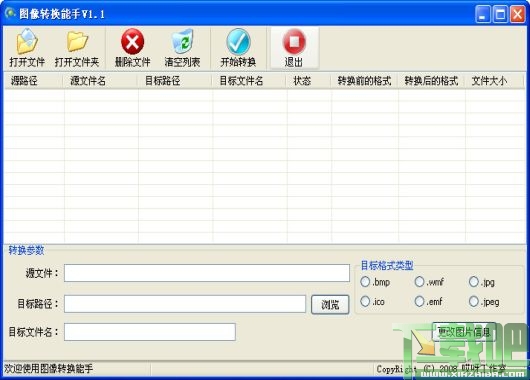
Task: Click the 更改图片信息 button
Action: [464, 332]
